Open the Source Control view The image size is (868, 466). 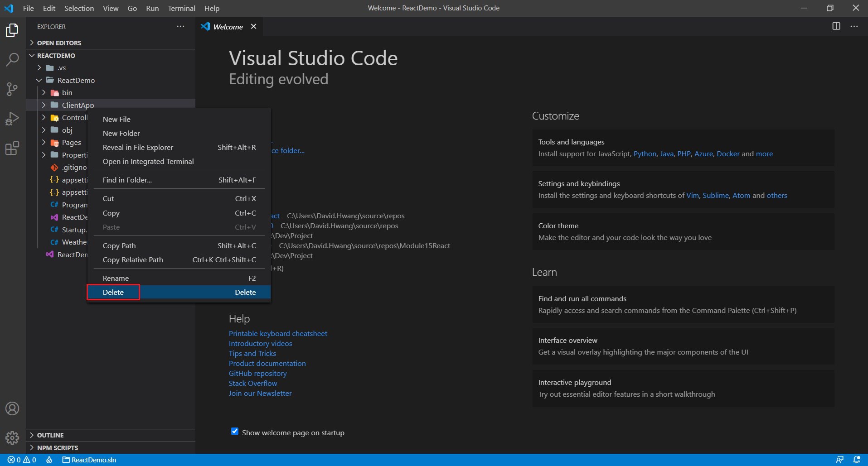click(12, 89)
